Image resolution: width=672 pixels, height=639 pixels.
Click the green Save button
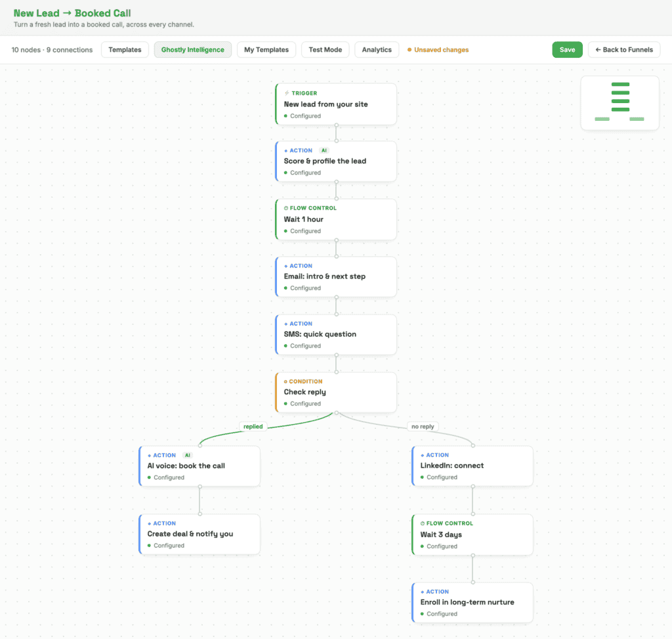[x=567, y=50]
